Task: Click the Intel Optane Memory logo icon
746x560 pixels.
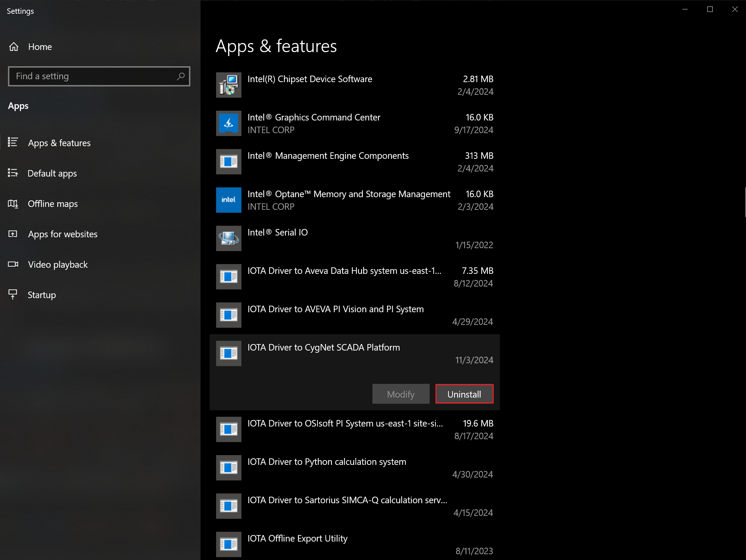Action: tap(229, 200)
